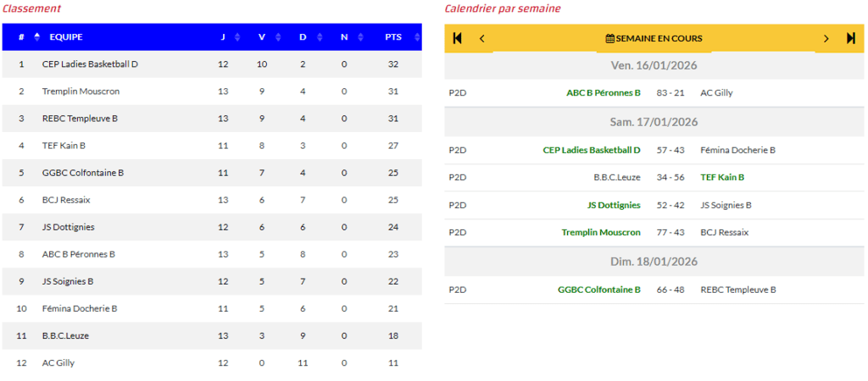Go to previous week arrow
Screen dimensions: 868x381
point(482,38)
